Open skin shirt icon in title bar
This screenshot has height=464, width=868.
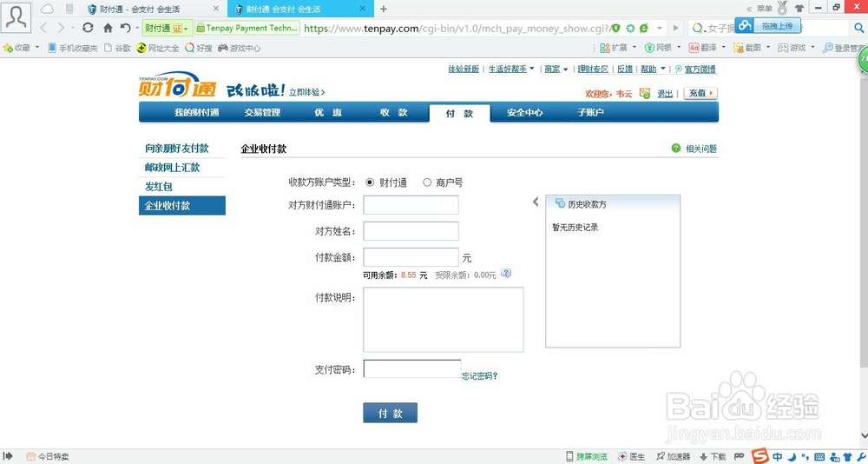pyautogui.click(x=799, y=9)
